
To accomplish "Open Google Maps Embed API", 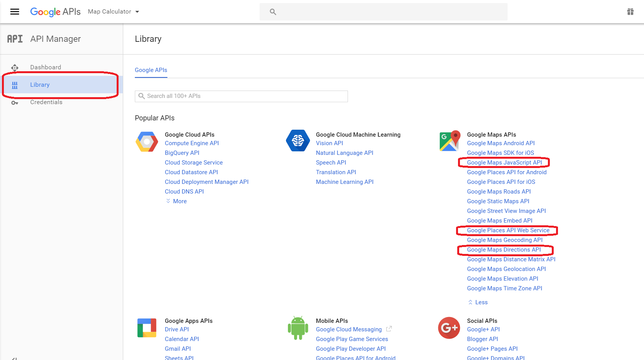I will pyautogui.click(x=500, y=221).
